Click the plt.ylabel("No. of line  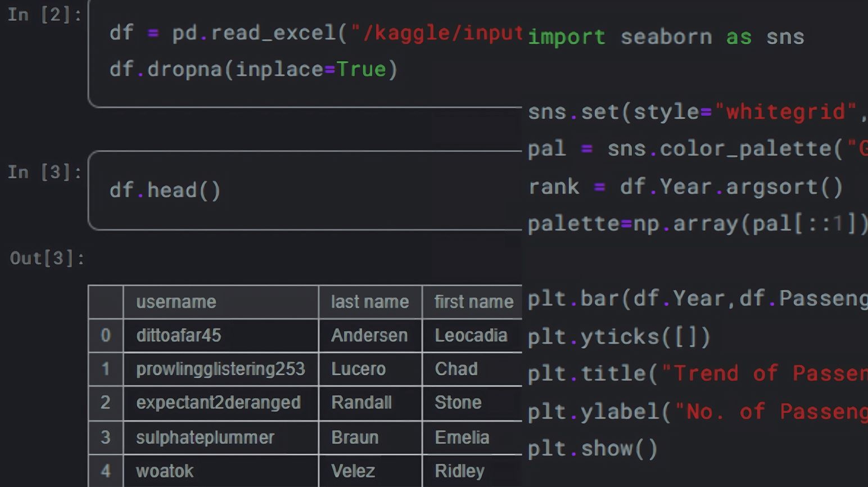697,411
